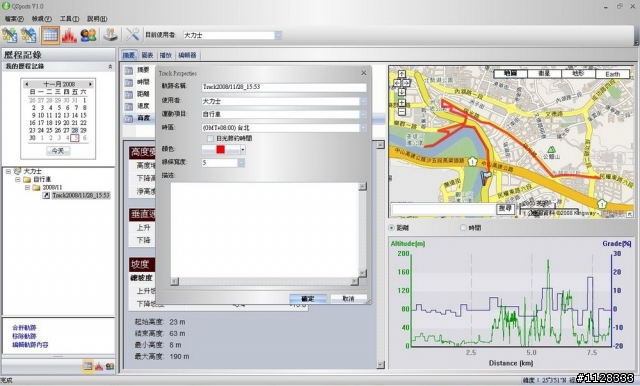Viewport: 640px width, 386px height.
Task: Go to previous month in calendar
Action: click(27, 84)
